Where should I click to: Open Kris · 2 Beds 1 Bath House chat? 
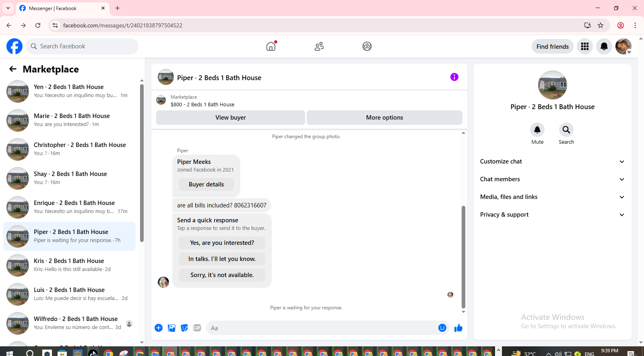pos(69,265)
